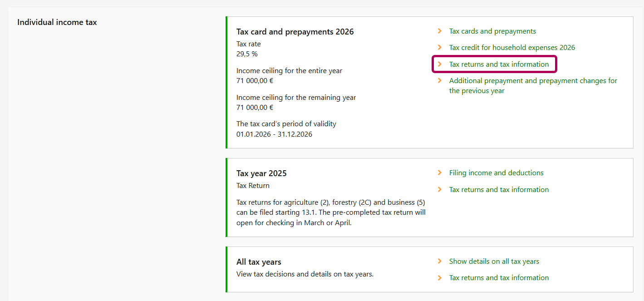Click the arrow icon beside Tax cards and prepayments
644x301 pixels.
(439, 31)
